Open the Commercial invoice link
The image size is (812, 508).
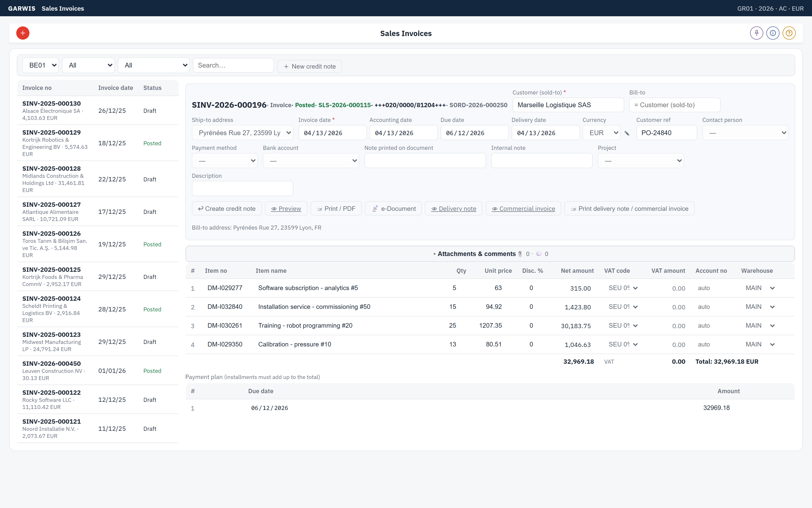tap(523, 209)
